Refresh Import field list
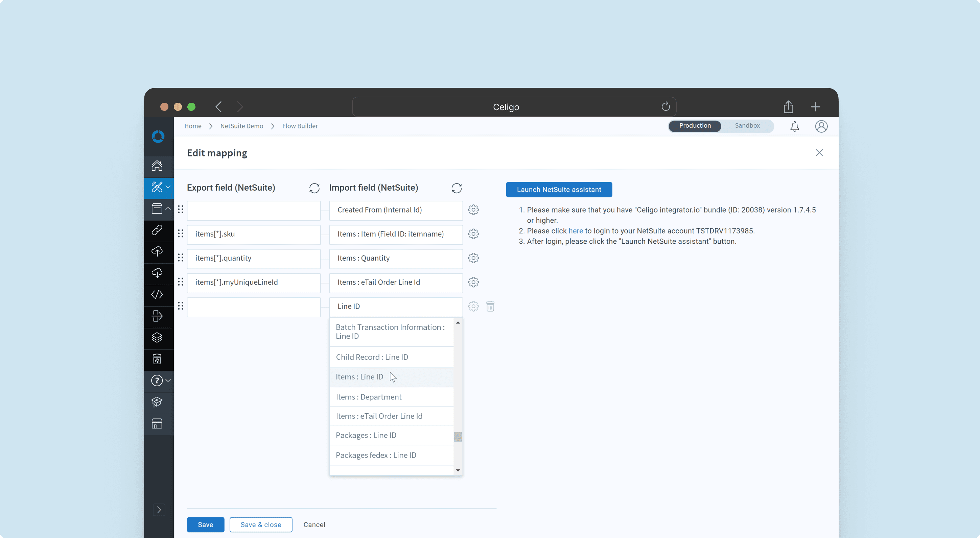The height and width of the screenshot is (538, 980). 457,188
